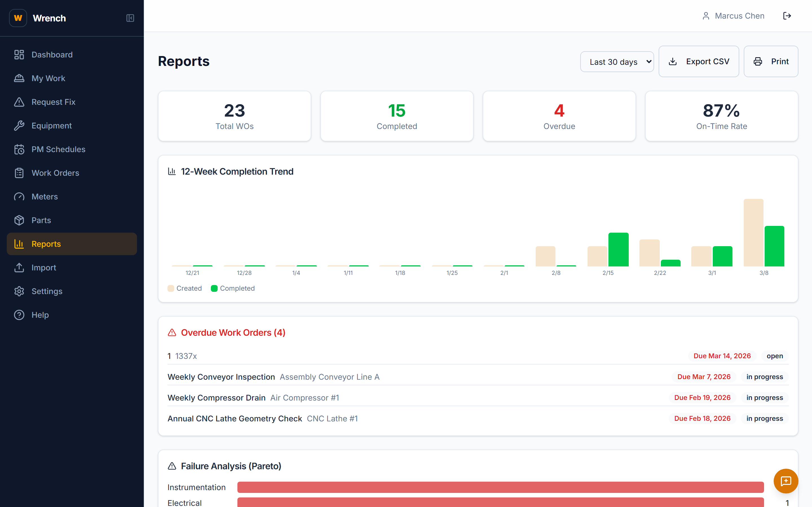
Task: Click the logout icon near Marcus Chen
Action: pyautogui.click(x=787, y=15)
